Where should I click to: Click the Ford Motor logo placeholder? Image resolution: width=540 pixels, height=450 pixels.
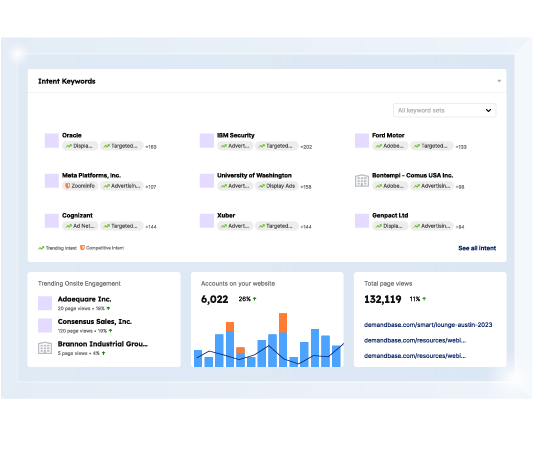click(x=362, y=141)
